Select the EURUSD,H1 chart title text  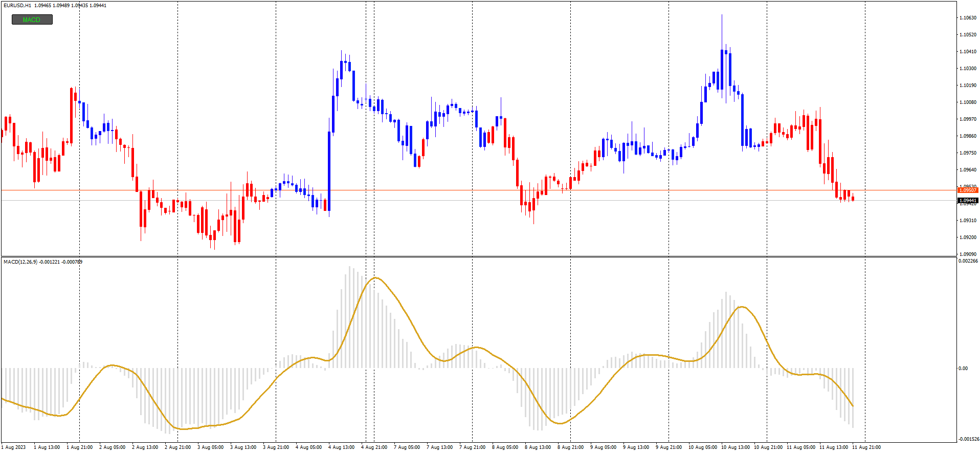17,6
